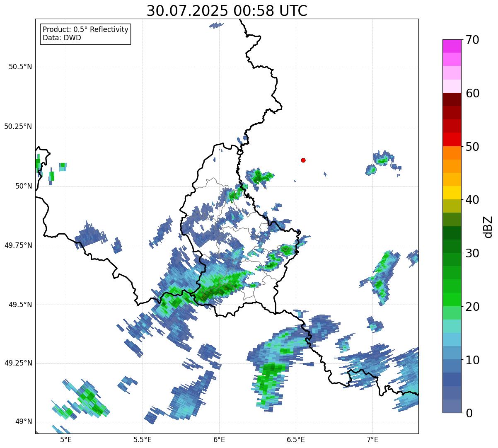The image size is (498, 448).
Task: Click the 60 colorbar tick label
Action: [473, 93]
